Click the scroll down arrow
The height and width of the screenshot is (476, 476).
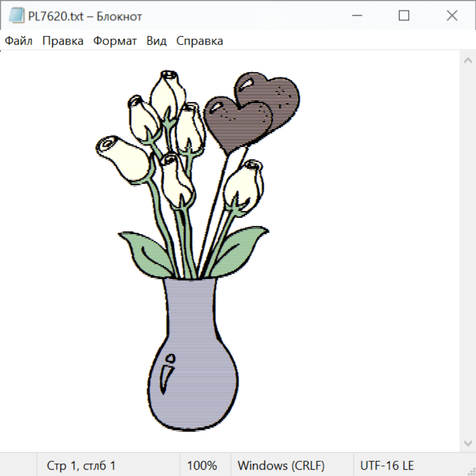468,442
